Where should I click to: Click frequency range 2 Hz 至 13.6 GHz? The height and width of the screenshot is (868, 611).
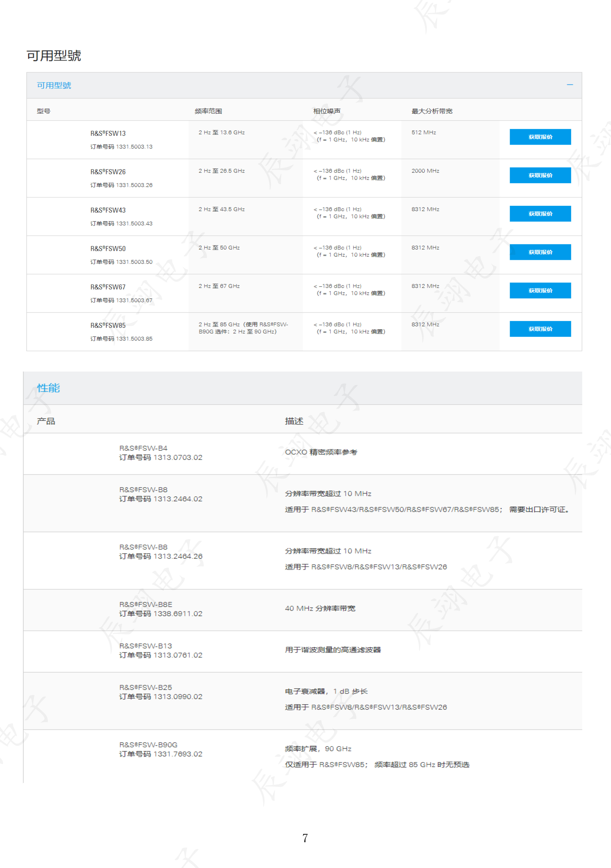[222, 132]
